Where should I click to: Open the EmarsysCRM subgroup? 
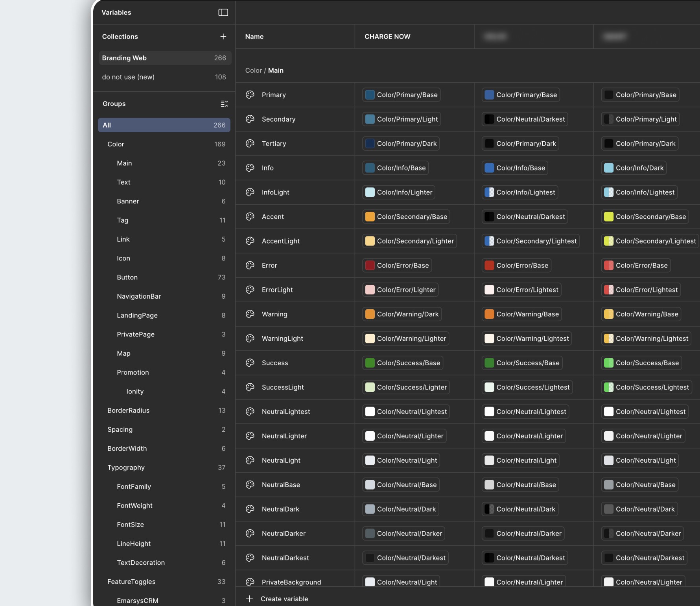(164, 601)
